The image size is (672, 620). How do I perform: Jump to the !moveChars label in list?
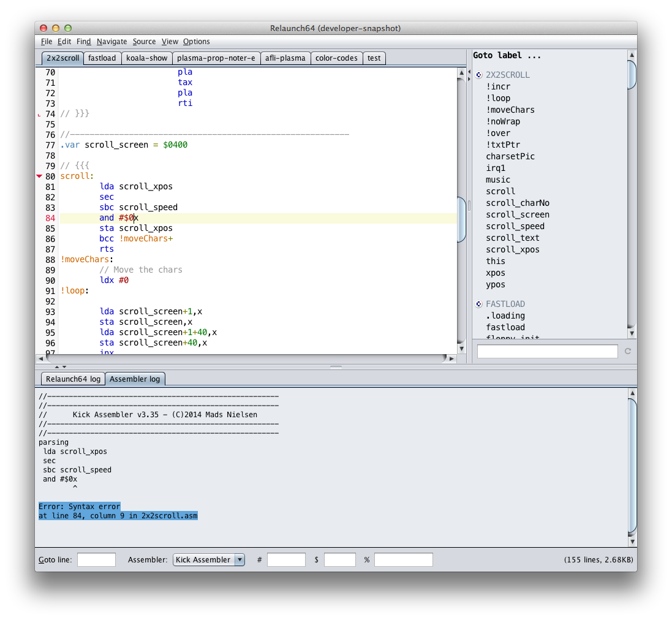(510, 110)
